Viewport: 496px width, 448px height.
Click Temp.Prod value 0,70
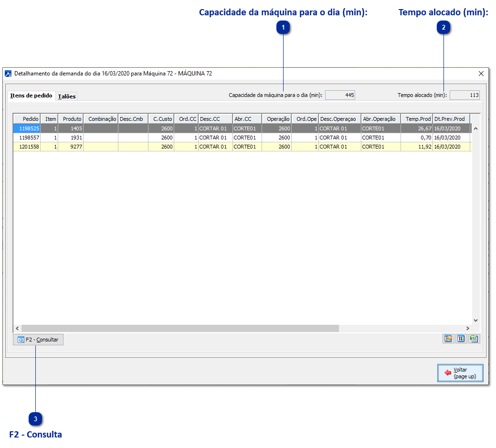[x=417, y=138]
